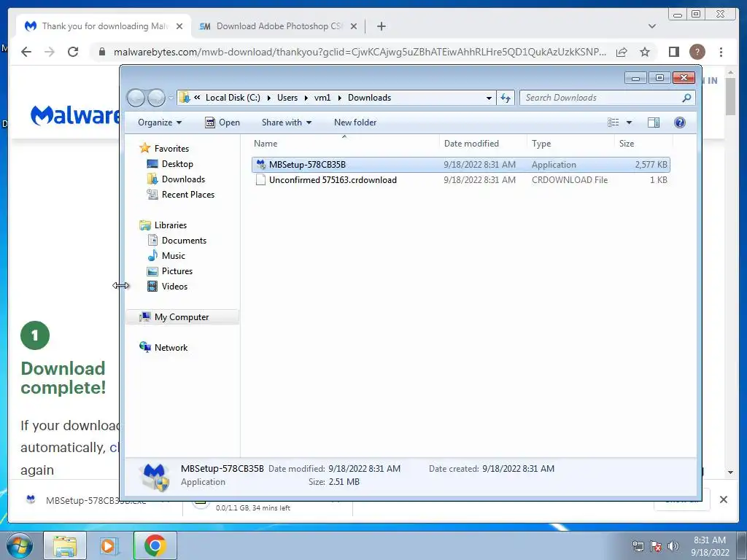Select the Thank you for downloading tab
Screen dimensions: 747x560
104,26
